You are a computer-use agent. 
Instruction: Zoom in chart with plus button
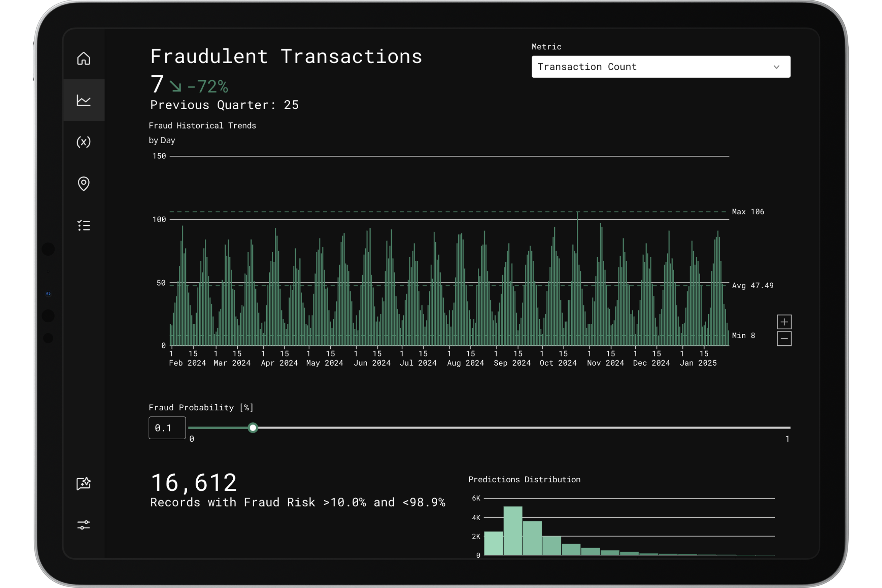click(x=784, y=322)
